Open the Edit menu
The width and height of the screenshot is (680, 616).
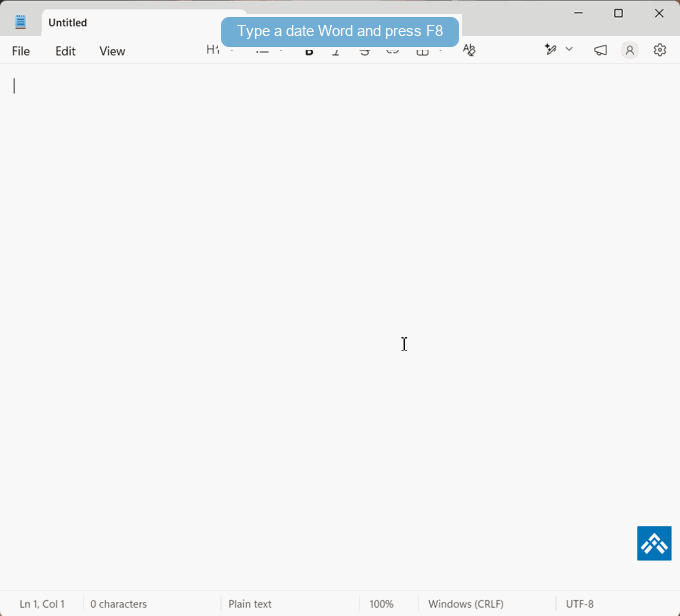tap(65, 51)
